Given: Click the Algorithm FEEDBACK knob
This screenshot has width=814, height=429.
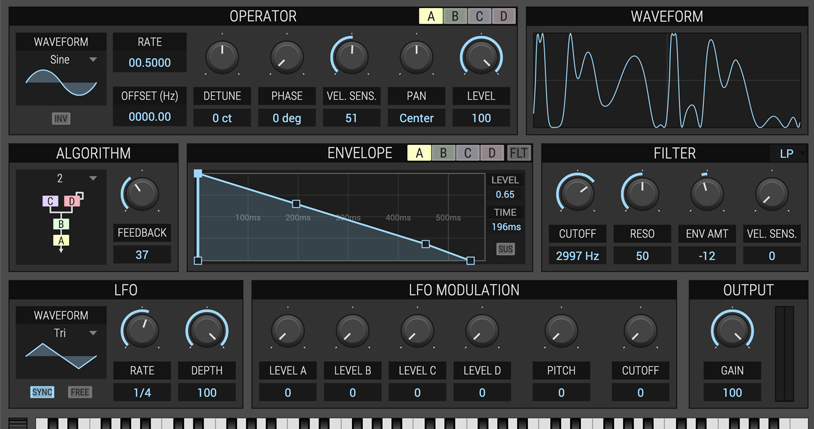Looking at the screenshot, I should [141, 194].
